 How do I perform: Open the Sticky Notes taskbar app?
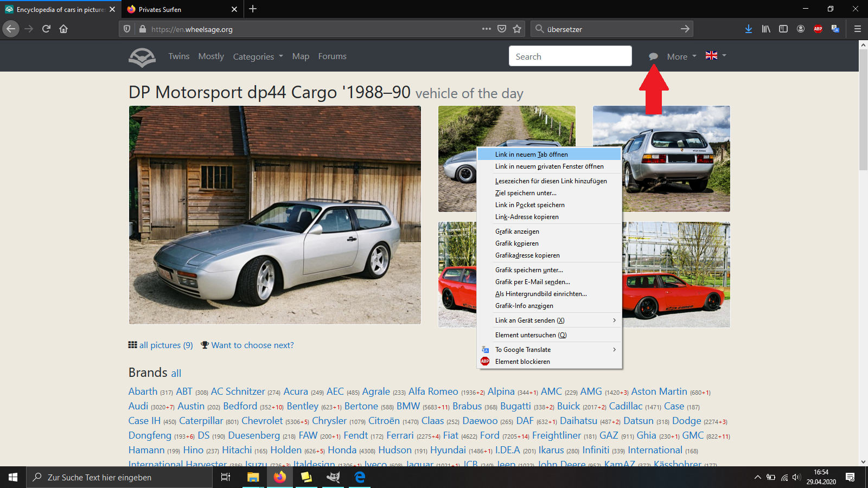[x=307, y=477]
